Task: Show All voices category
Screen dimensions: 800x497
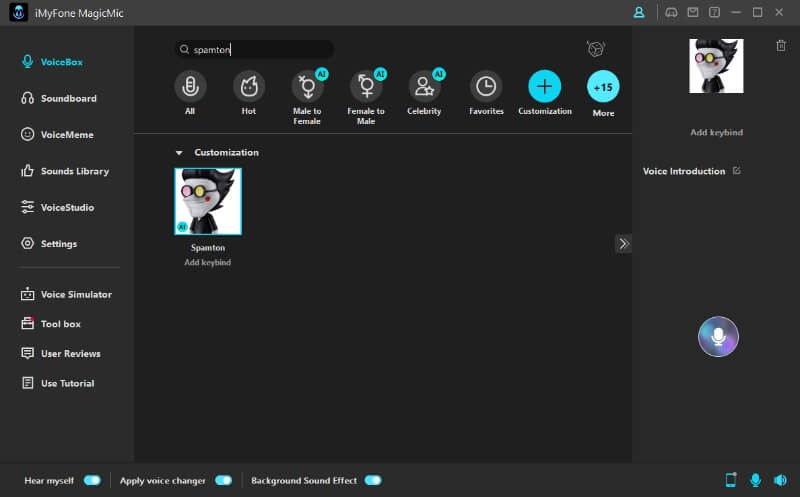Action: tap(190, 86)
